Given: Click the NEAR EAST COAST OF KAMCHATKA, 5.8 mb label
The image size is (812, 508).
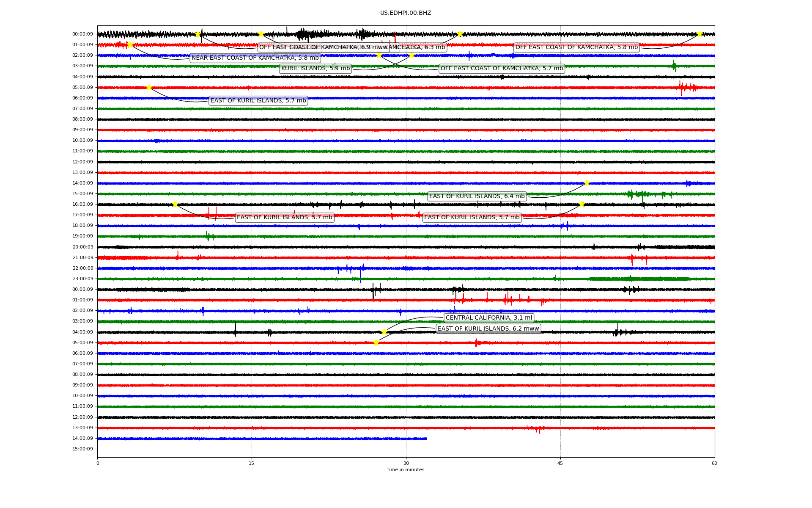Looking at the screenshot, I should point(255,58).
